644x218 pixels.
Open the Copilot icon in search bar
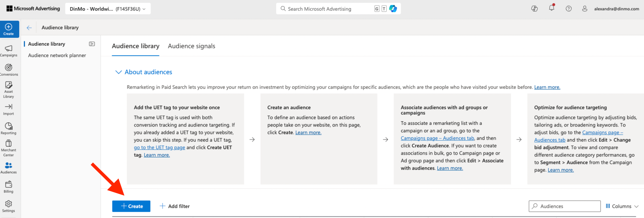pos(393,9)
